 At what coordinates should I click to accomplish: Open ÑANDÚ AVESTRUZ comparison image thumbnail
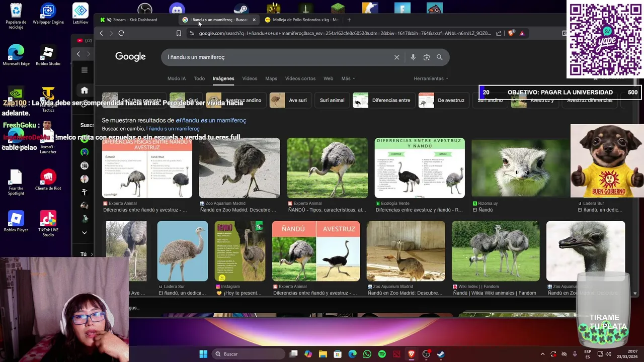click(x=316, y=251)
